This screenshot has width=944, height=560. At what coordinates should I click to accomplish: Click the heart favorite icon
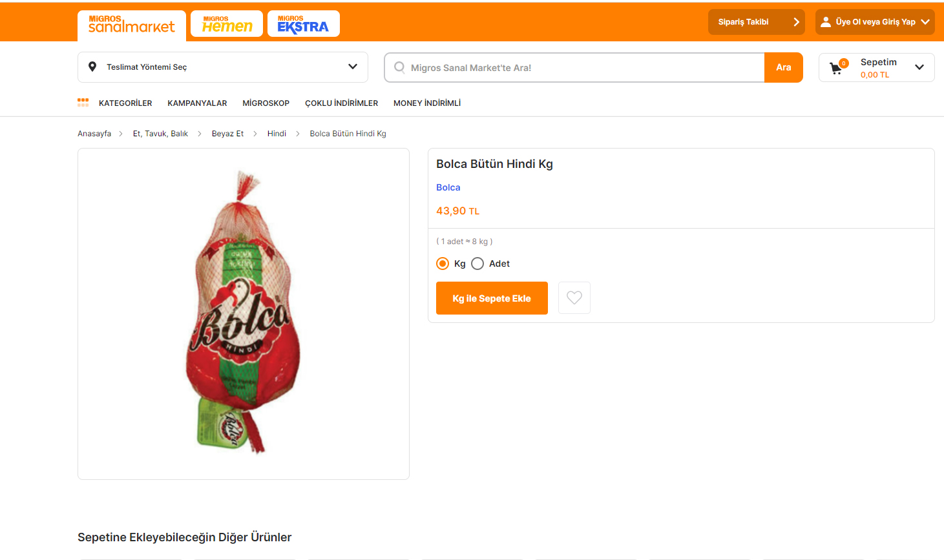pyautogui.click(x=574, y=298)
